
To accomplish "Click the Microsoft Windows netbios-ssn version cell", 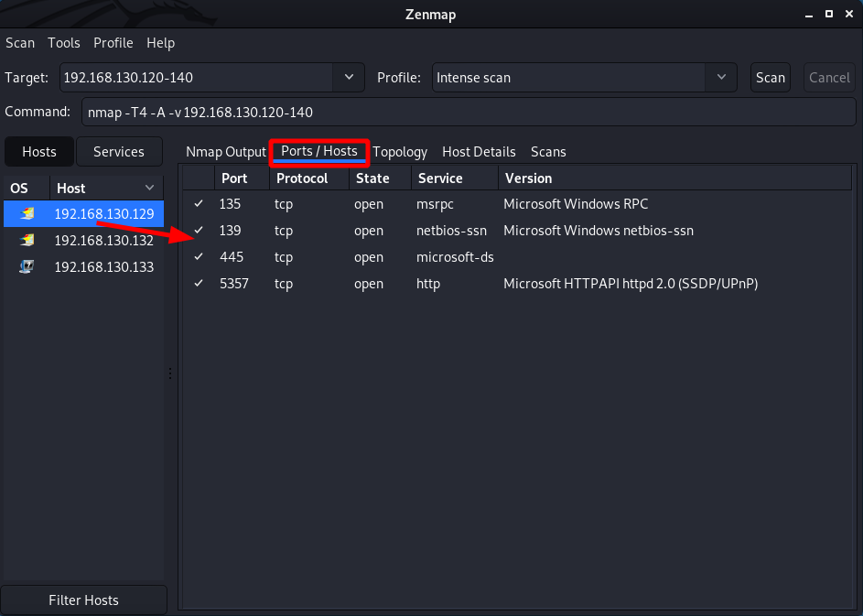I will [599, 230].
